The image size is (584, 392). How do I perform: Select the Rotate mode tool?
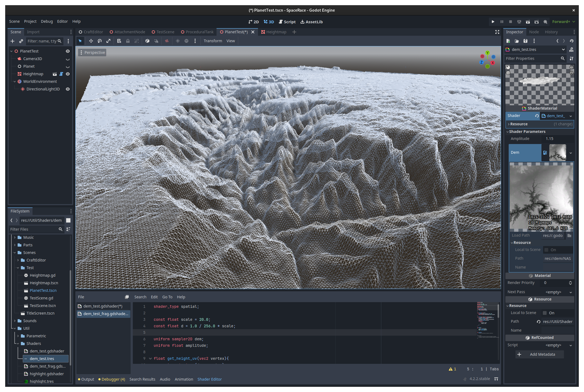point(100,41)
